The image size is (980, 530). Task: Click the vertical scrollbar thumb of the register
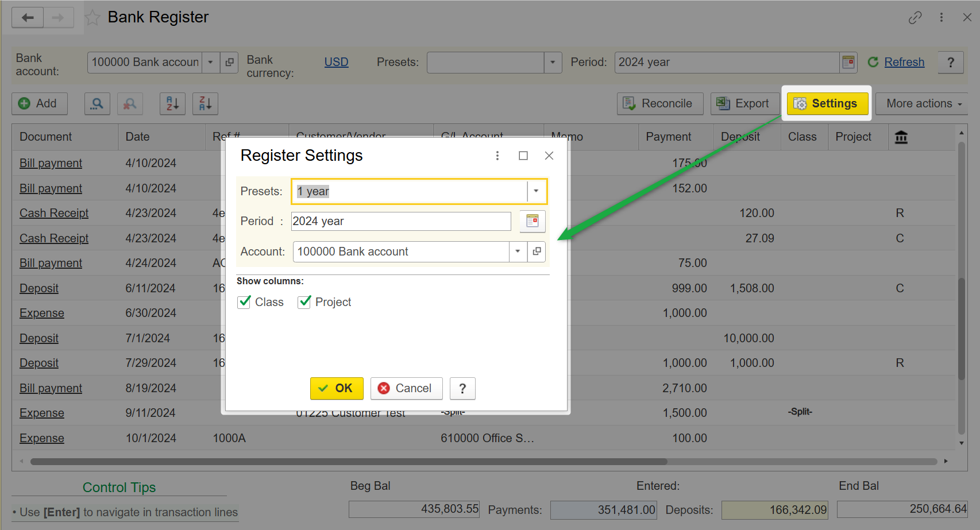[962, 328]
